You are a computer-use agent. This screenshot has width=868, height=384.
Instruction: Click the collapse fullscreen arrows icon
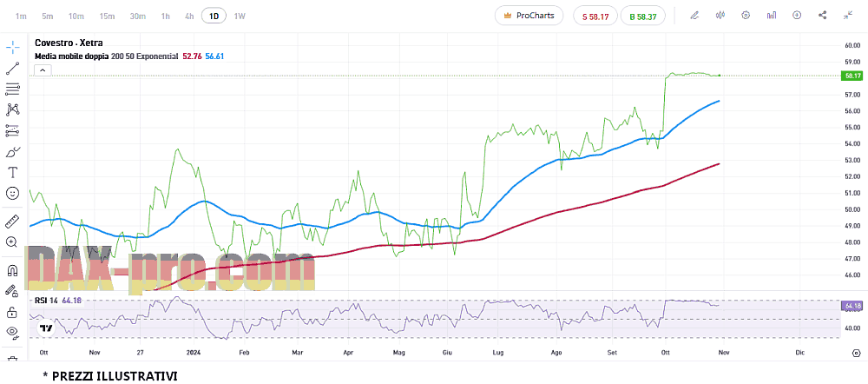[x=848, y=16]
